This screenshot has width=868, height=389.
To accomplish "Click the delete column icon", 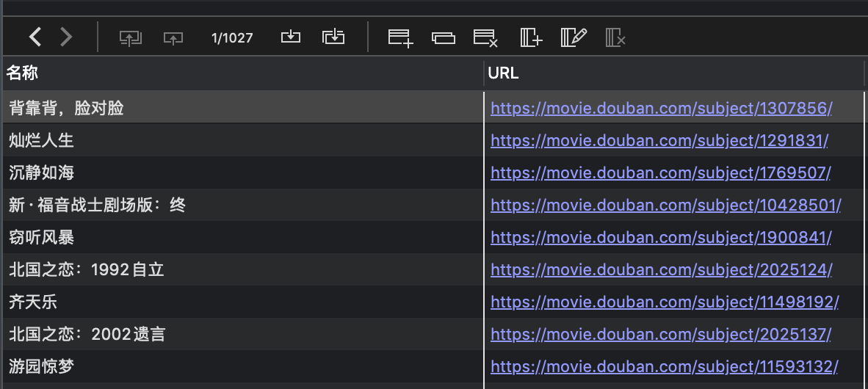I will (615, 37).
